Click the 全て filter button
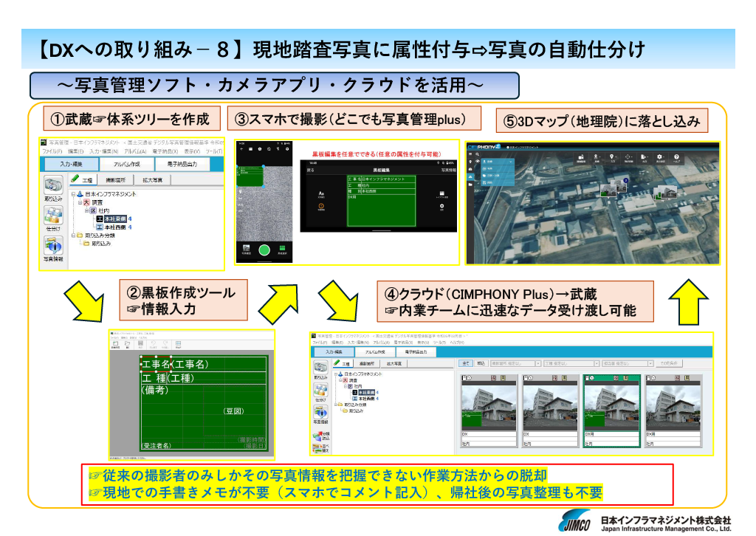This screenshot has width=756, height=536. pos(465,363)
